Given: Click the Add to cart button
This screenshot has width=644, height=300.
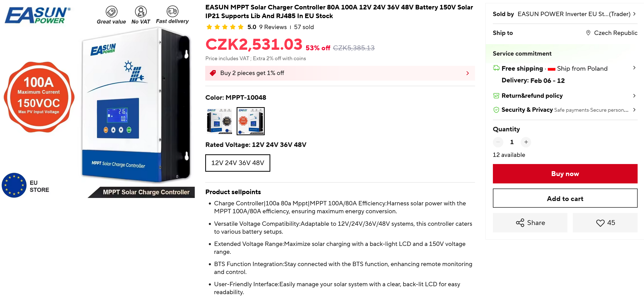Looking at the screenshot, I should point(565,198).
